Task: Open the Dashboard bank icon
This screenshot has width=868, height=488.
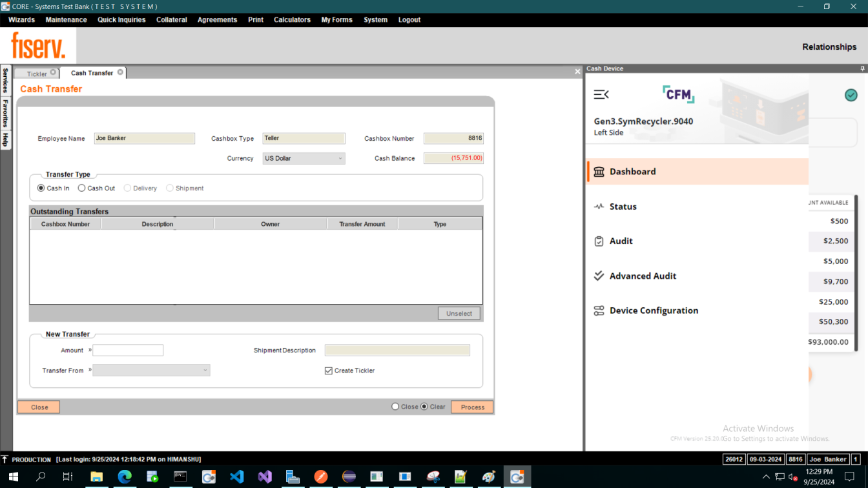Action: pyautogui.click(x=599, y=172)
